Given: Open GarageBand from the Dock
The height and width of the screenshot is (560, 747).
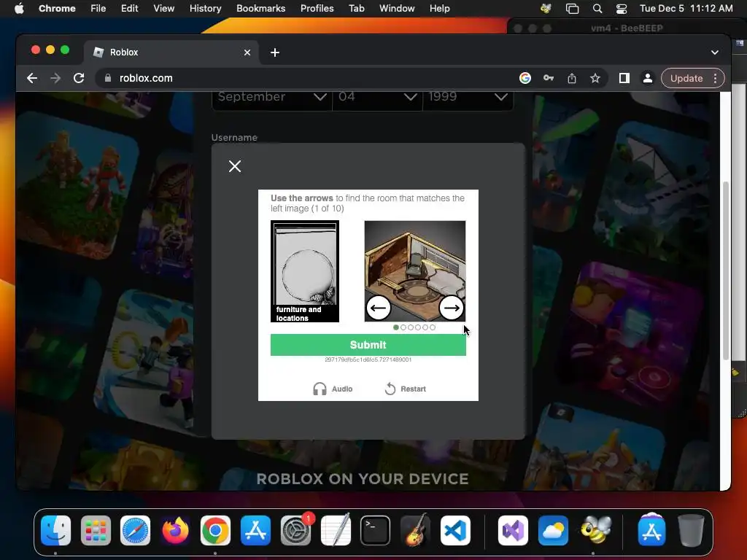Looking at the screenshot, I should 415,530.
